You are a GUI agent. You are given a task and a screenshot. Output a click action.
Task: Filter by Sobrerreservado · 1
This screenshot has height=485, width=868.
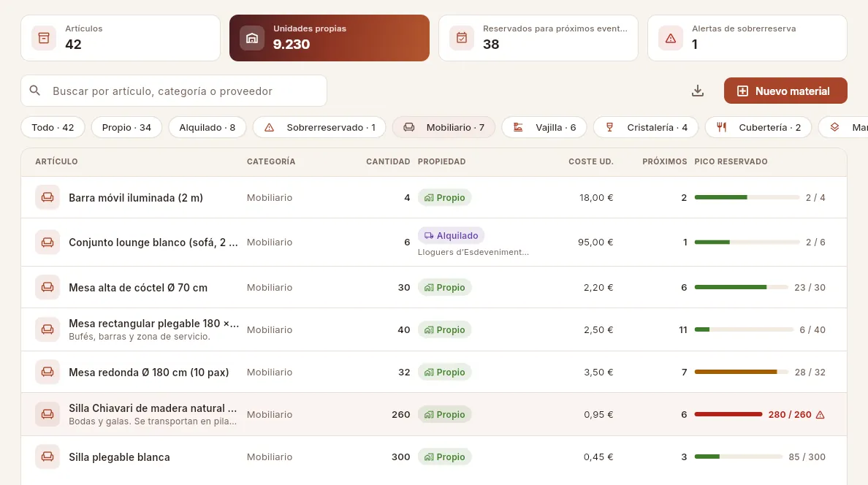(319, 127)
